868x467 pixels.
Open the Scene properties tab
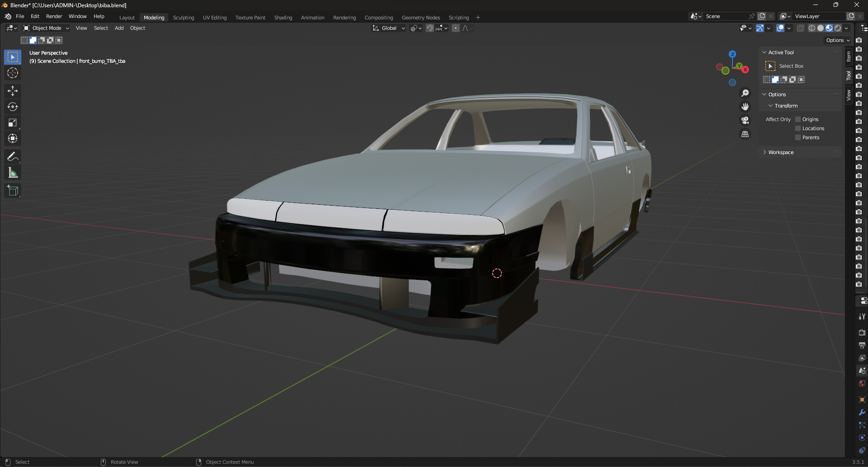click(x=862, y=371)
